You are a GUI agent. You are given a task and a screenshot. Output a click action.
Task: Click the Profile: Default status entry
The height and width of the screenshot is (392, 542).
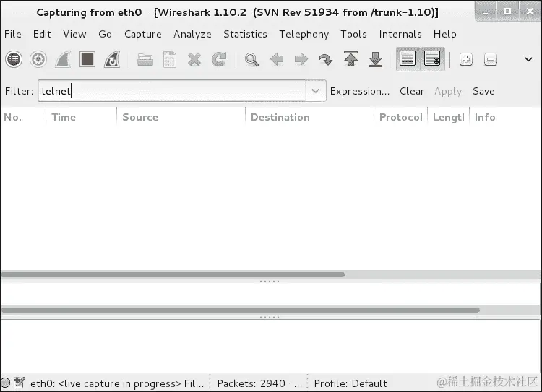click(x=350, y=383)
